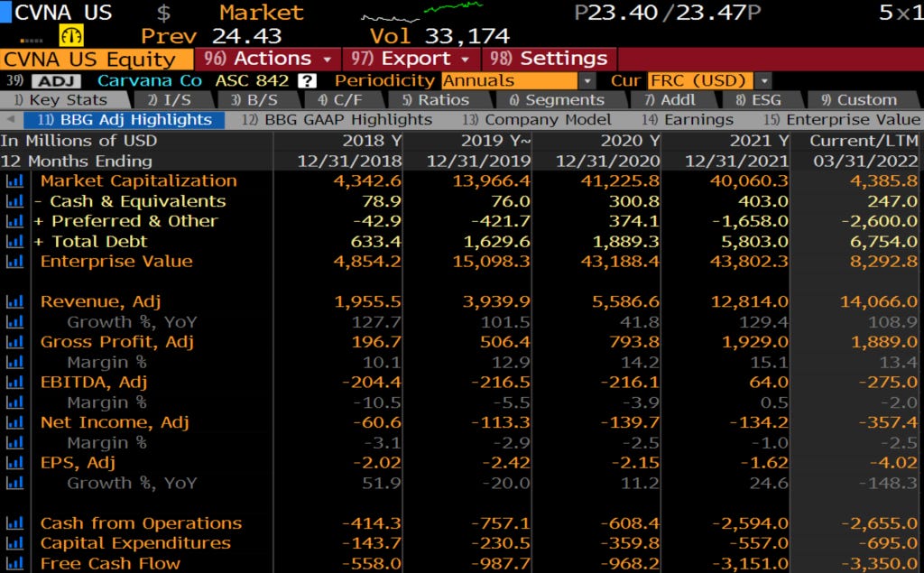Click the left scroll arrow before BBG Adj Highlights

(x=10, y=119)
